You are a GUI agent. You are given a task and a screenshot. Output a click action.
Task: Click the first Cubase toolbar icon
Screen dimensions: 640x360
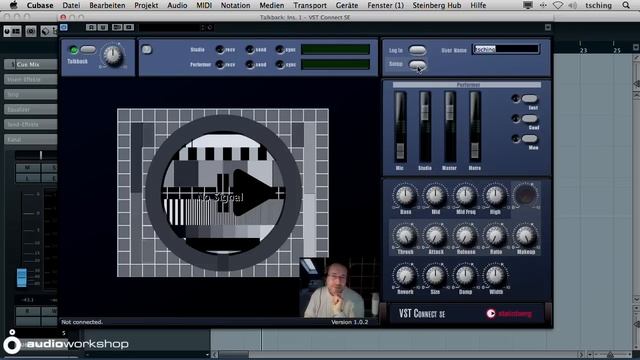coord(12,31)
